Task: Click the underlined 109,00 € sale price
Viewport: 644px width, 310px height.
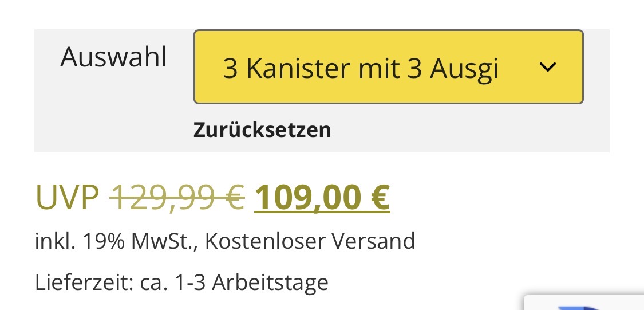Action: click(322, 198)
